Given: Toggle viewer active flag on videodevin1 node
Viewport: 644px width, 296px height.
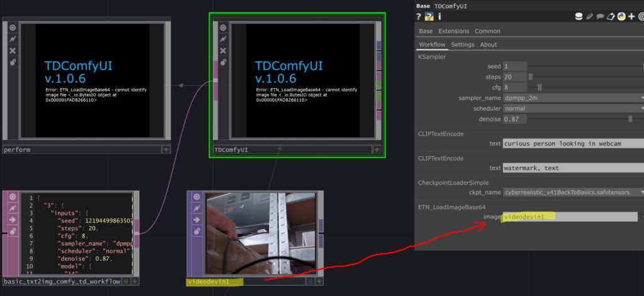Looking at the screenshot, I should pyautogui.click(x=197, y=196).
